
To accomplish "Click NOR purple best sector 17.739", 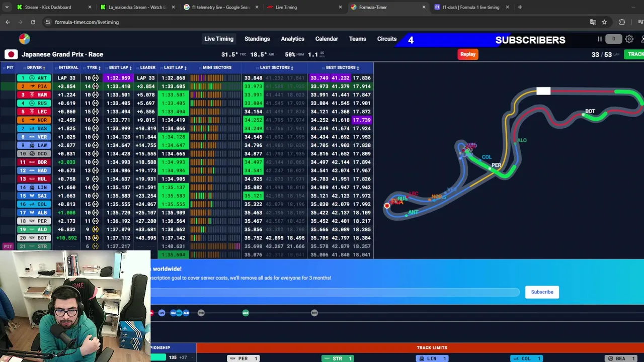I will [x=362, y=120].
